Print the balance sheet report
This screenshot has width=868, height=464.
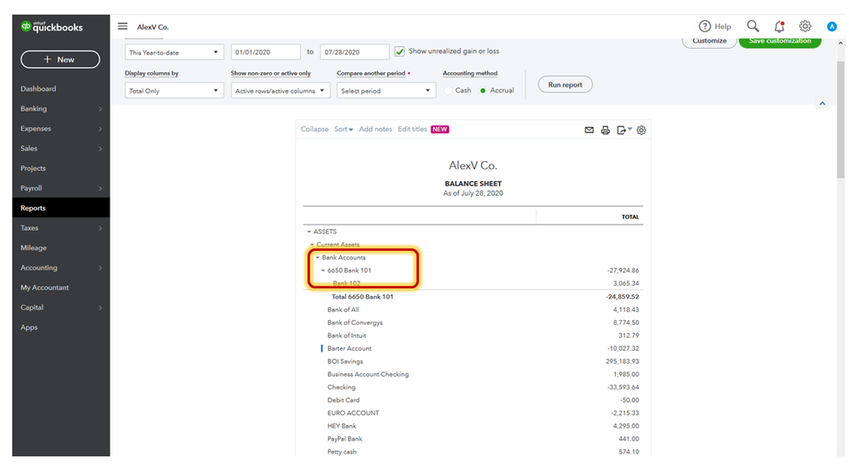605,130
